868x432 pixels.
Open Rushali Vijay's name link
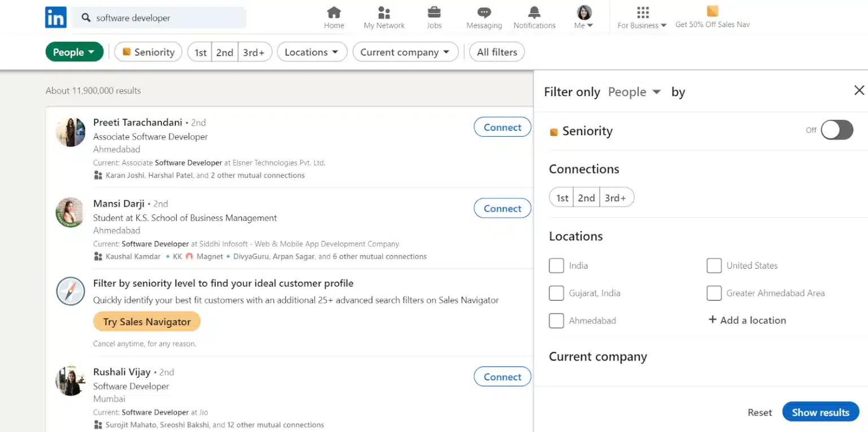[x=122, y=372]
